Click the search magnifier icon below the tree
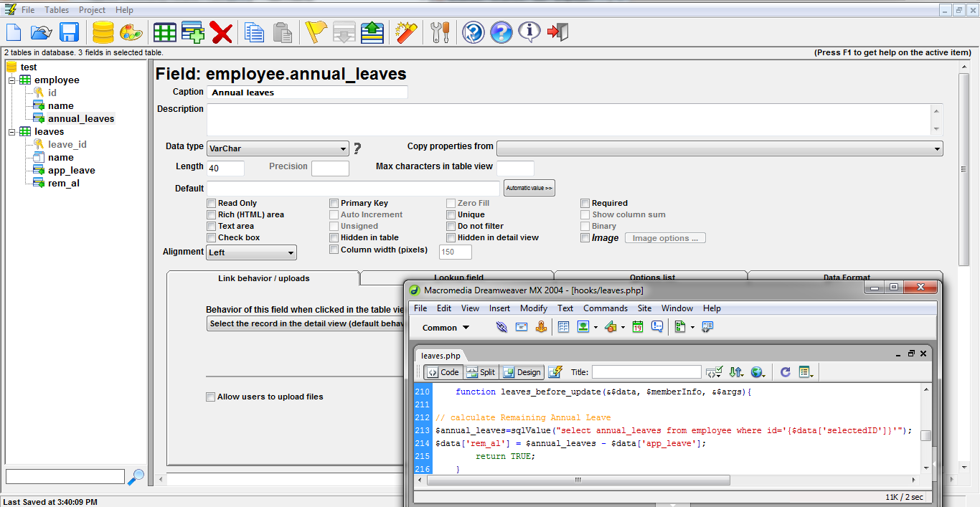Image resolution: width=980 pixels, height=507 pixels. tap(136, 476)
